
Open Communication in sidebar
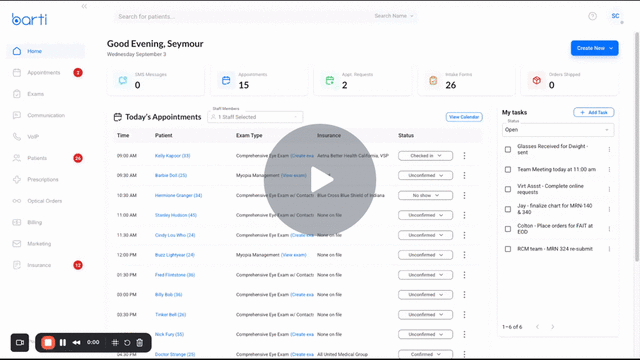coord(45,115)
